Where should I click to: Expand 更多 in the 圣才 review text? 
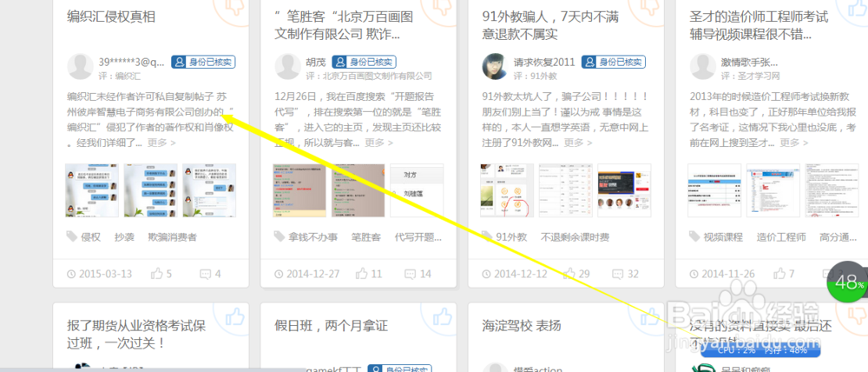click(794, 143)
